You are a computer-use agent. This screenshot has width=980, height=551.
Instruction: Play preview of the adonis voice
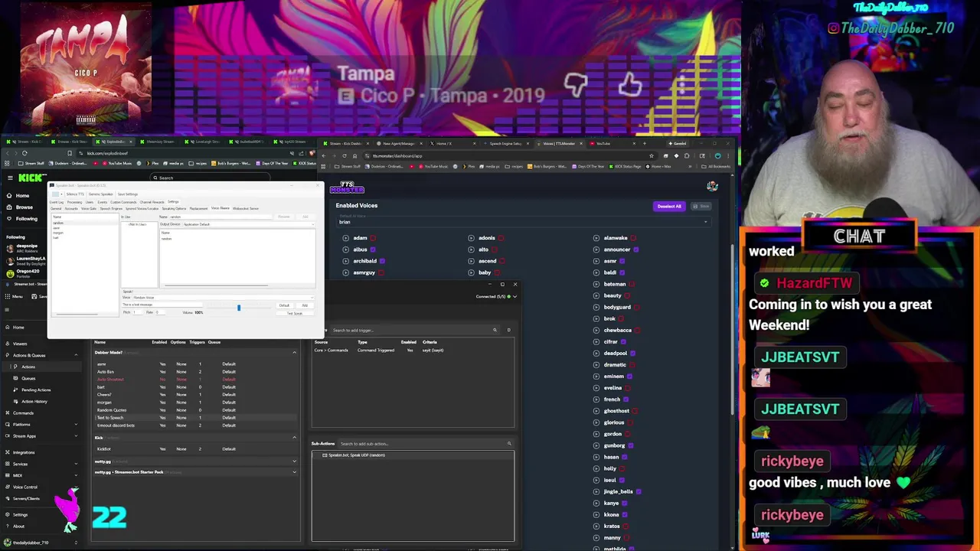[x=471, y=238]
